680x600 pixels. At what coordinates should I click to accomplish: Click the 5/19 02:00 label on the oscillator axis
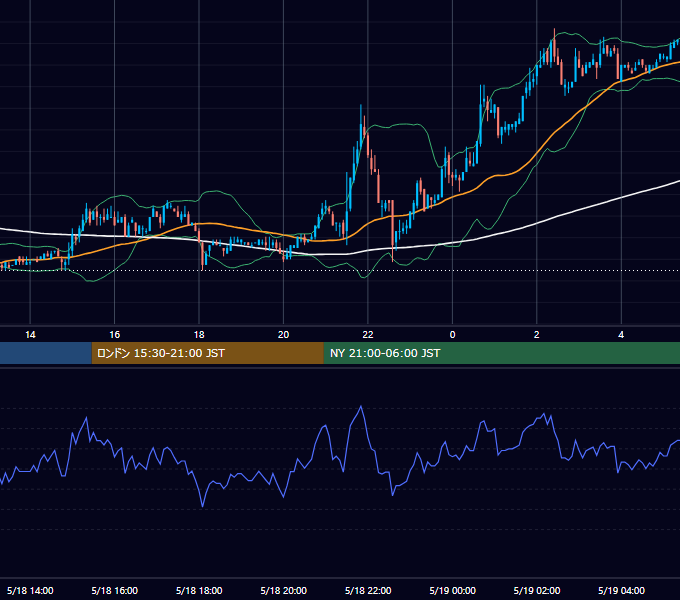tap(537, 590)
